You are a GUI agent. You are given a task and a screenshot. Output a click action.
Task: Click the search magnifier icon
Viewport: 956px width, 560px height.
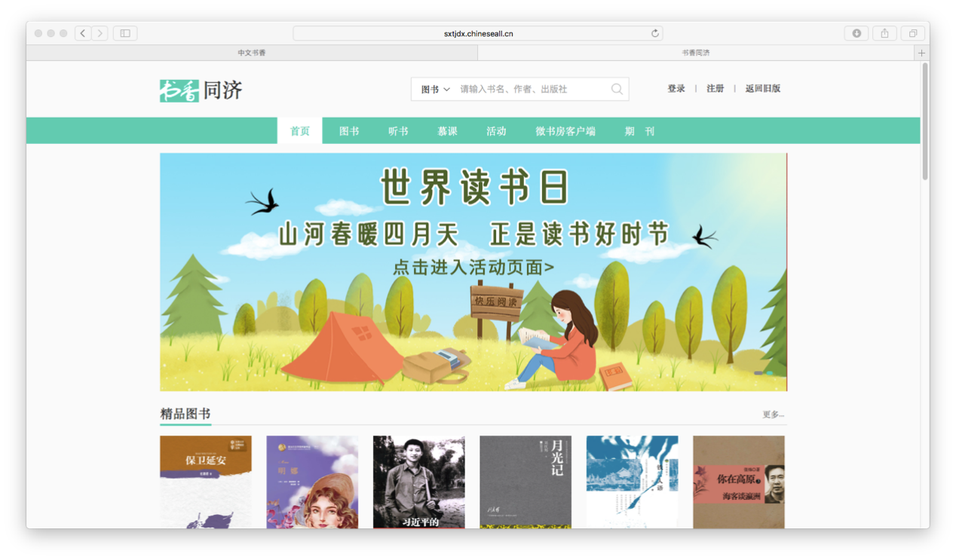tap(617, 89)
